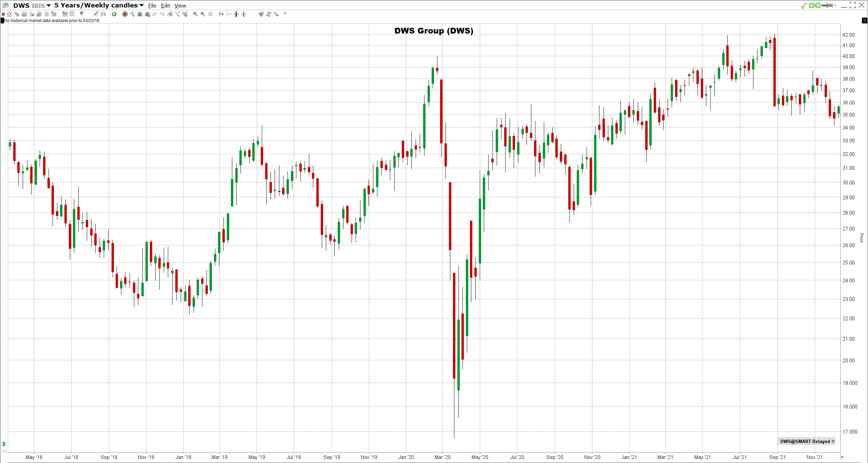Select the parallel lines channel tool
This screenshot has height=463, width=868.
184,14
